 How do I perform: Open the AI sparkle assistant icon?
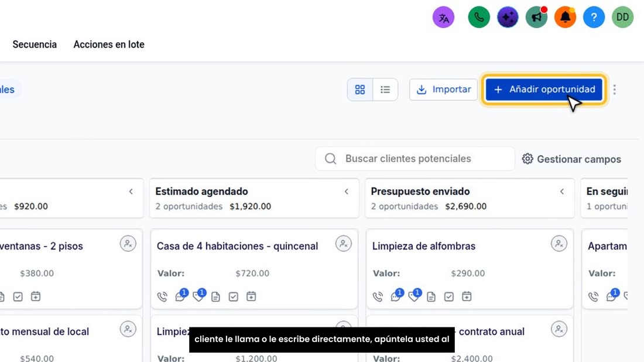508,17
